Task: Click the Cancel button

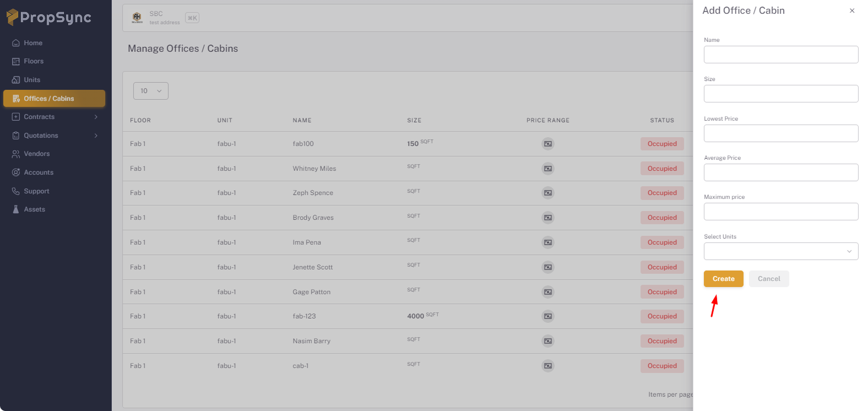Action: 769,279
